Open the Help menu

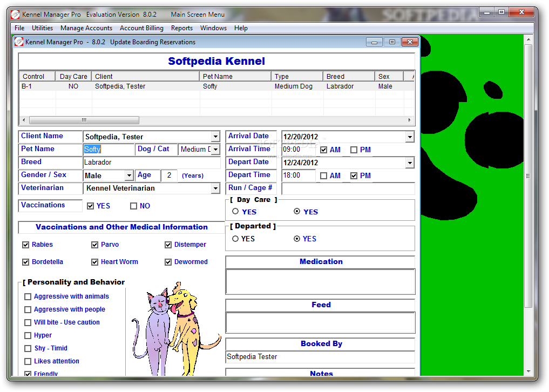(241, 28)
